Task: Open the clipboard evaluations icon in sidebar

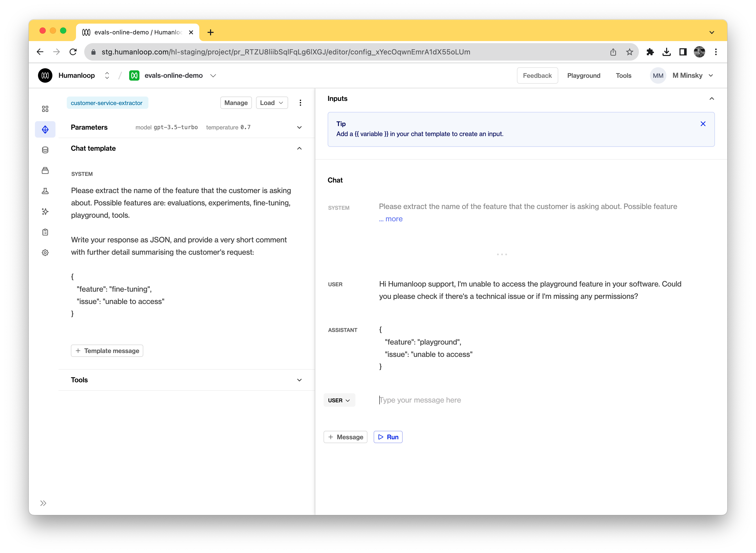Action: click(x=45, y=232)
